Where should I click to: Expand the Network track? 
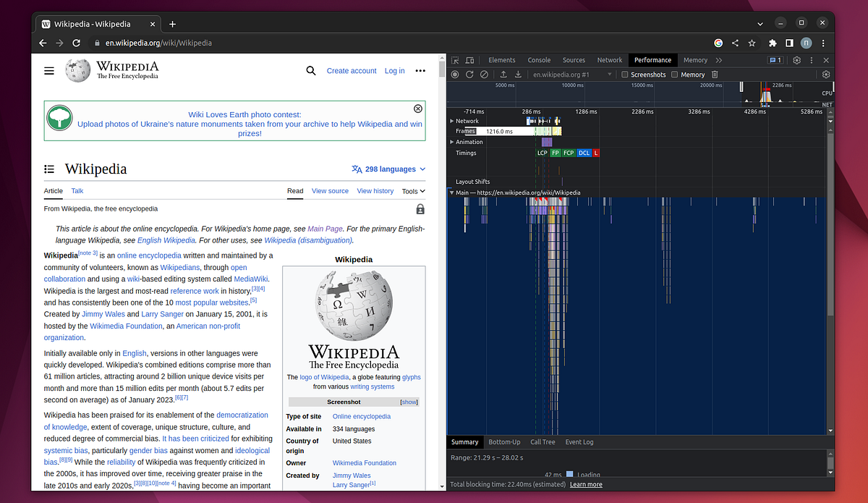tap(452, 121)
